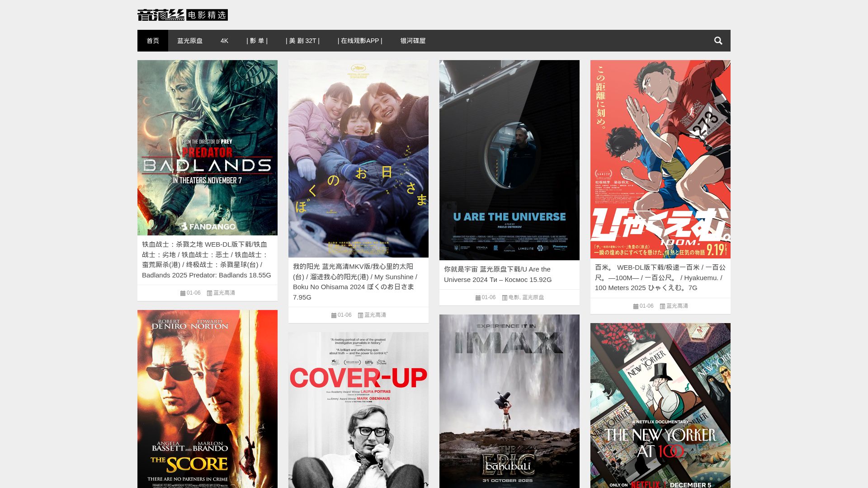The height and width of the screenshot is (488, 868).
Task: Open the Cover-Up movie poster
Action: [x=359, y=410]
